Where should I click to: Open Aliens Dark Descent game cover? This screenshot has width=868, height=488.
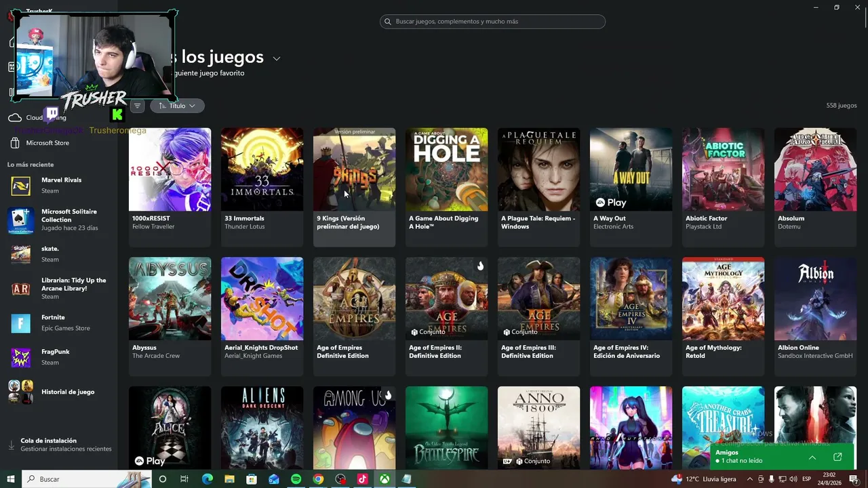tap(262, 428)
